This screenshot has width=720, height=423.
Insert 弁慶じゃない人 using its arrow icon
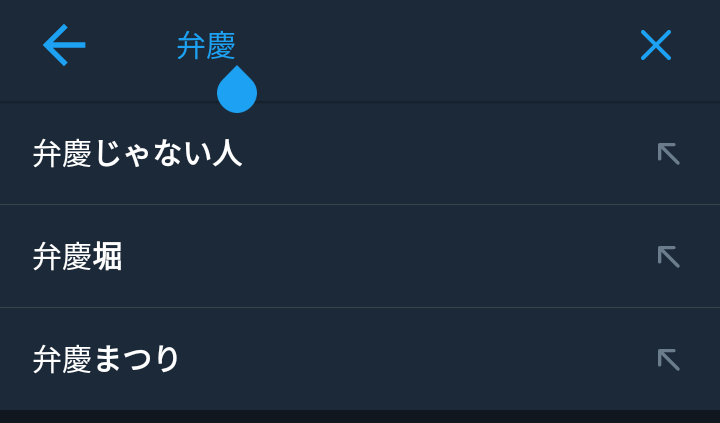[x=668, y=154]
